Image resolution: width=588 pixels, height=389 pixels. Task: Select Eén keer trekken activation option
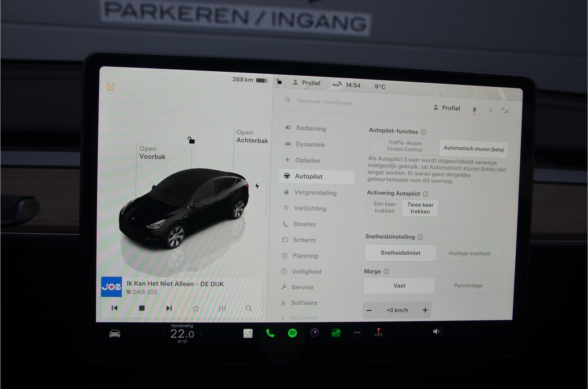click(384, 207)
